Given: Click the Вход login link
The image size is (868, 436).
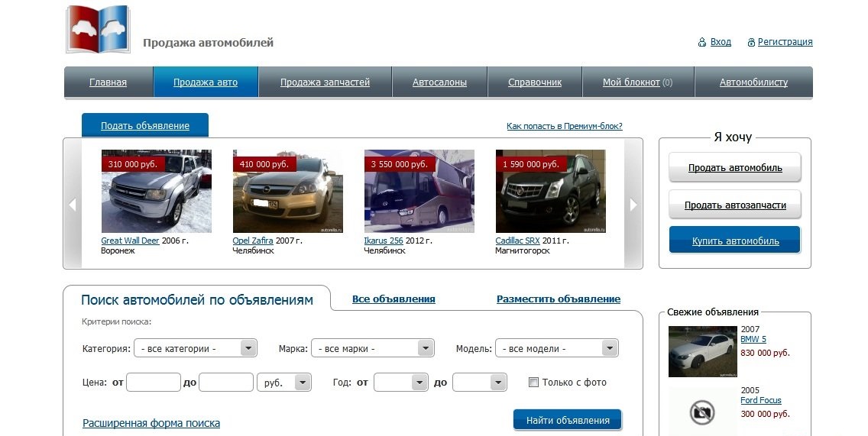Looking at the screenshot, I should point(721,42).
